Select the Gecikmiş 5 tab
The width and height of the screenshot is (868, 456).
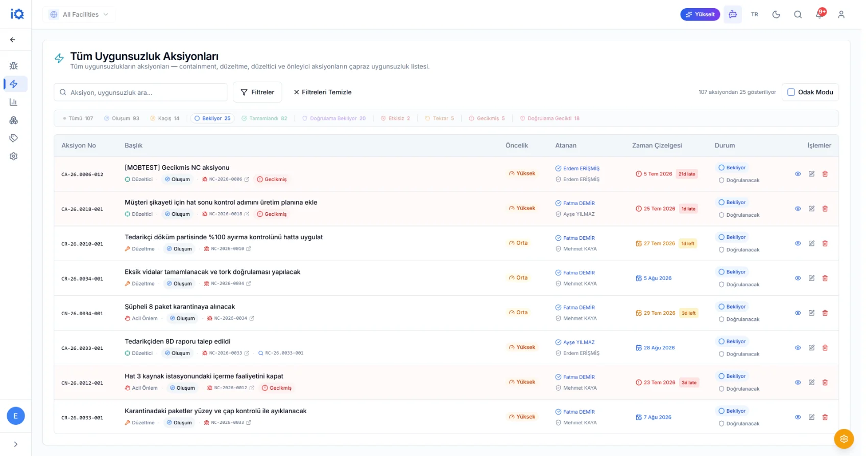pyautogui.click(x=487, y=118)
